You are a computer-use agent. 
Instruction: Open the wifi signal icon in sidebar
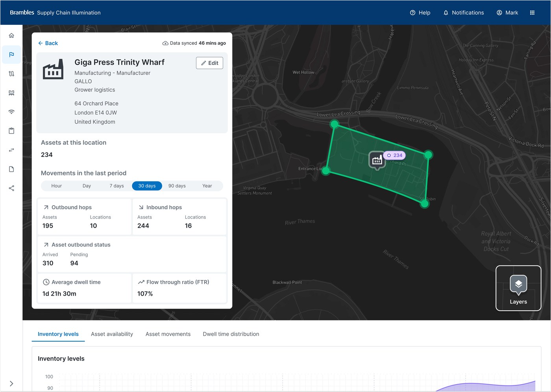tap(11, 112)
